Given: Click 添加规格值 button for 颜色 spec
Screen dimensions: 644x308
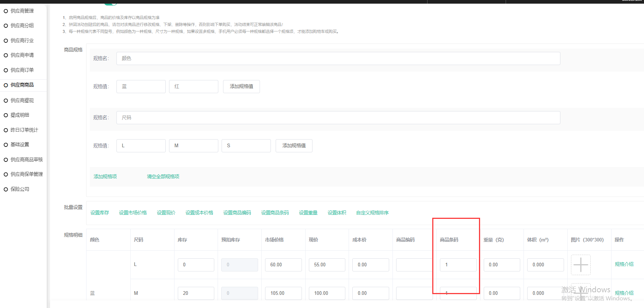Looking at the screenshot, I should 241,87.
